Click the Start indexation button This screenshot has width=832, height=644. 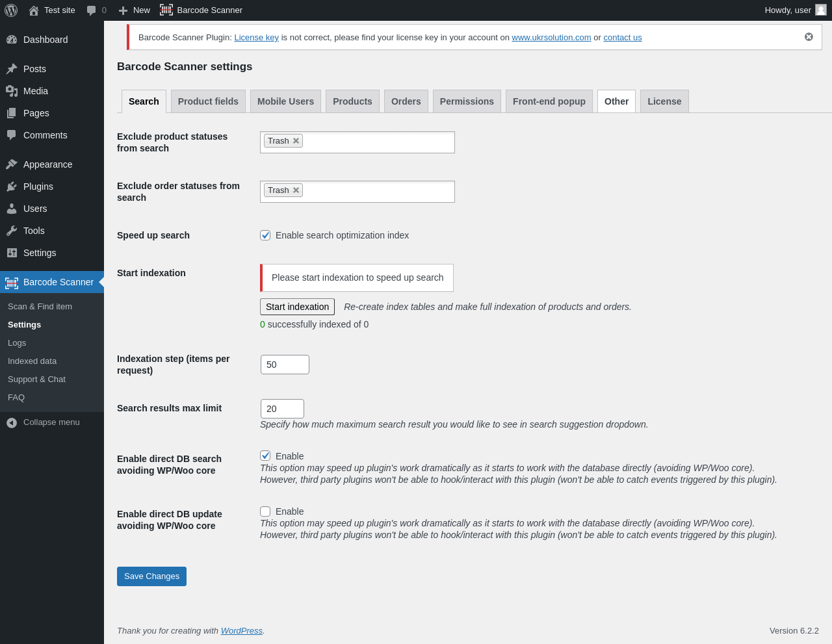(x=297, y=307)
